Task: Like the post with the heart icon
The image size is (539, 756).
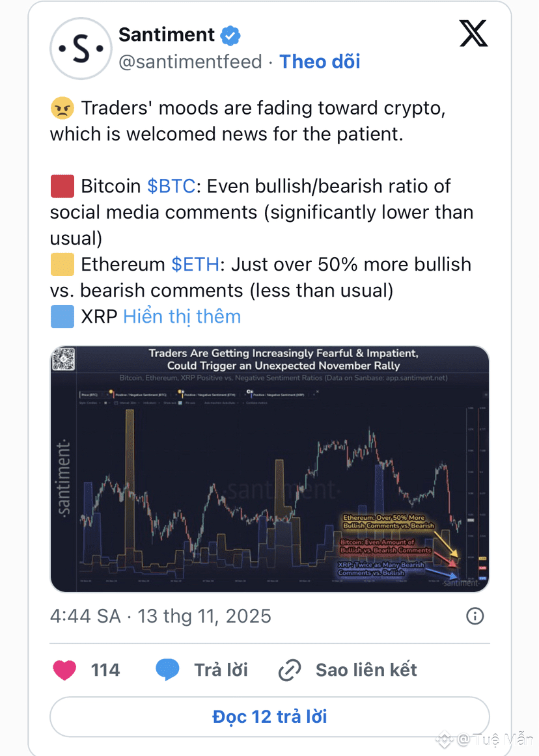Action: click(64, 669)
